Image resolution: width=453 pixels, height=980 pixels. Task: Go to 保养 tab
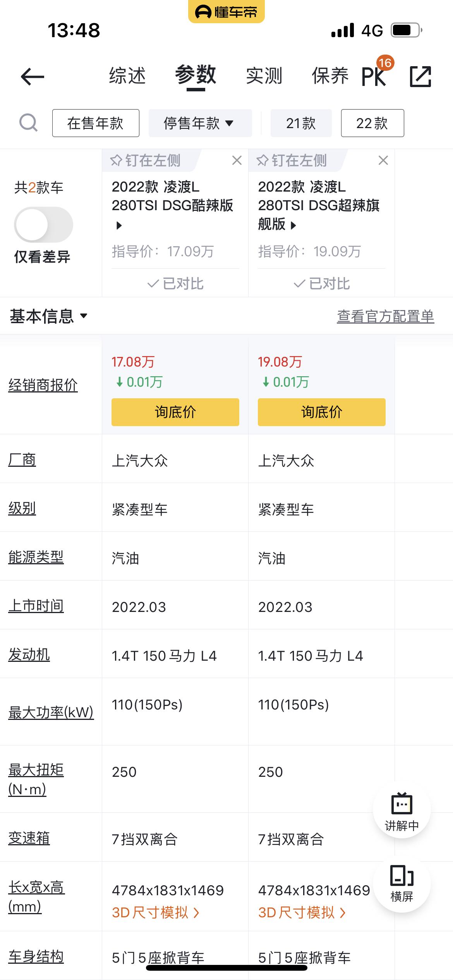pos(330,75)
